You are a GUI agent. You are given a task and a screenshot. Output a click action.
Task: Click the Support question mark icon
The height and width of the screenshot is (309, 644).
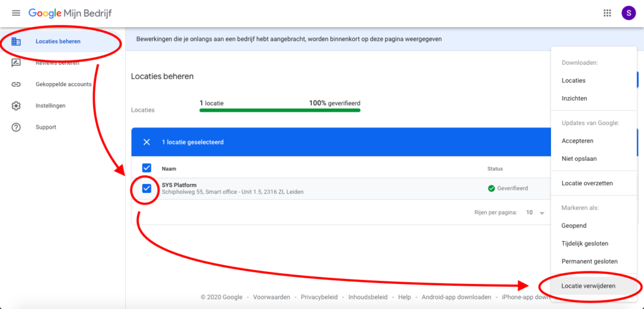[16, 127]
